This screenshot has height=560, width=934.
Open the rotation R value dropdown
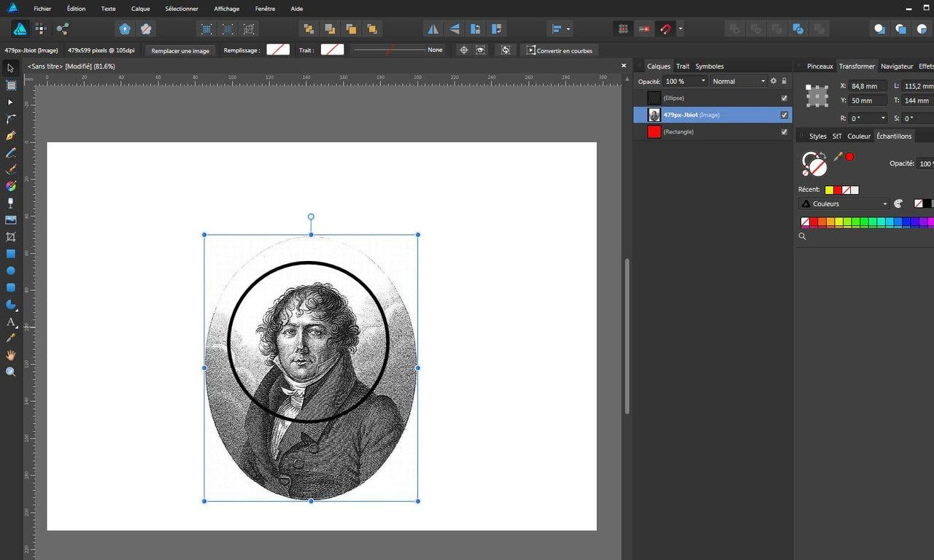pyautogui.click(x=883, y=118)
